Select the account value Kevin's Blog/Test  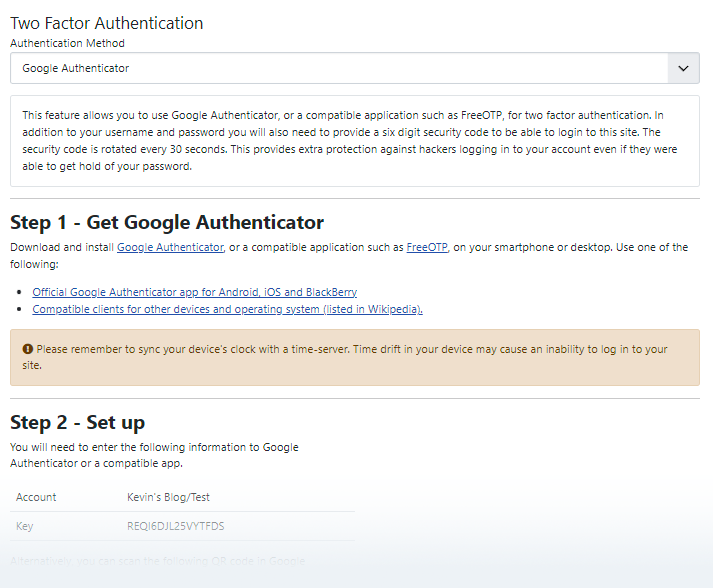(x=168, y=497)
